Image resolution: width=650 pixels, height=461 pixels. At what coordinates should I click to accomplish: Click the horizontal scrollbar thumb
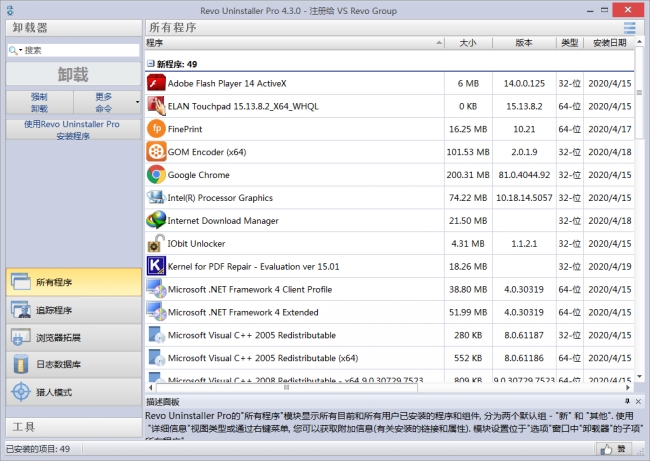[x=286, y=387]
